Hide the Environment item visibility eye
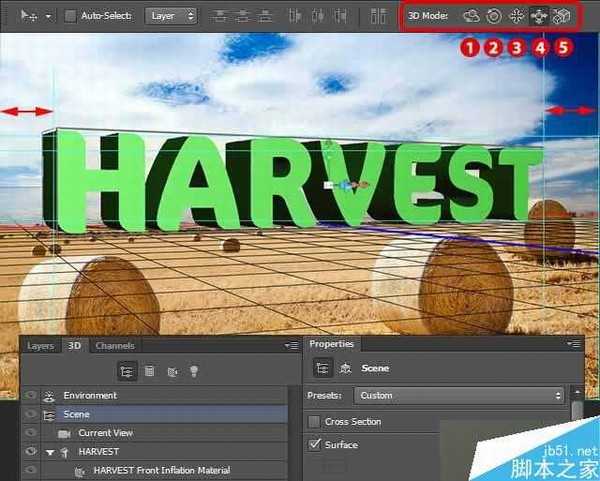The height and width of the screenshot is (481, 600). 33,396
